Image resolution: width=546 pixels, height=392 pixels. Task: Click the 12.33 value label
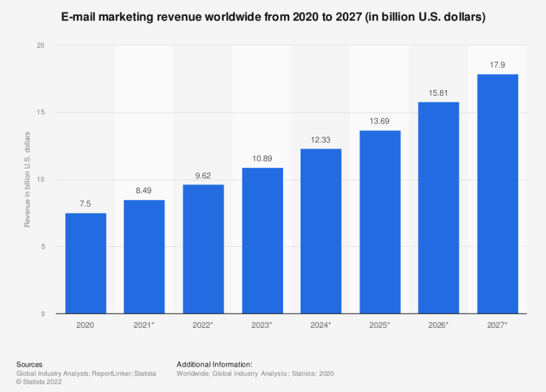321,139
